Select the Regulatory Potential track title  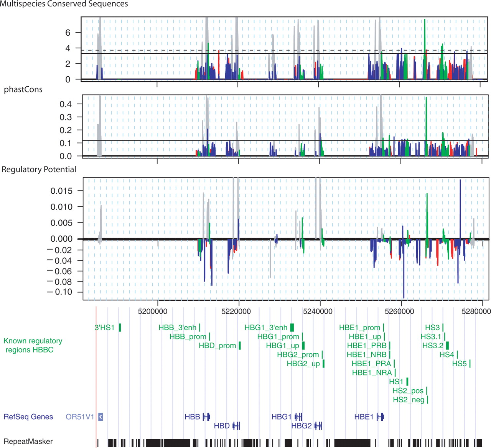(39, 170)
